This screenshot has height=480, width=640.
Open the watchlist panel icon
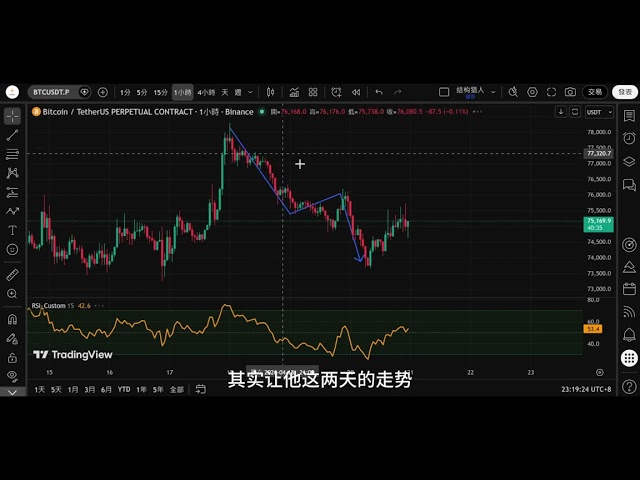(629, 116)
